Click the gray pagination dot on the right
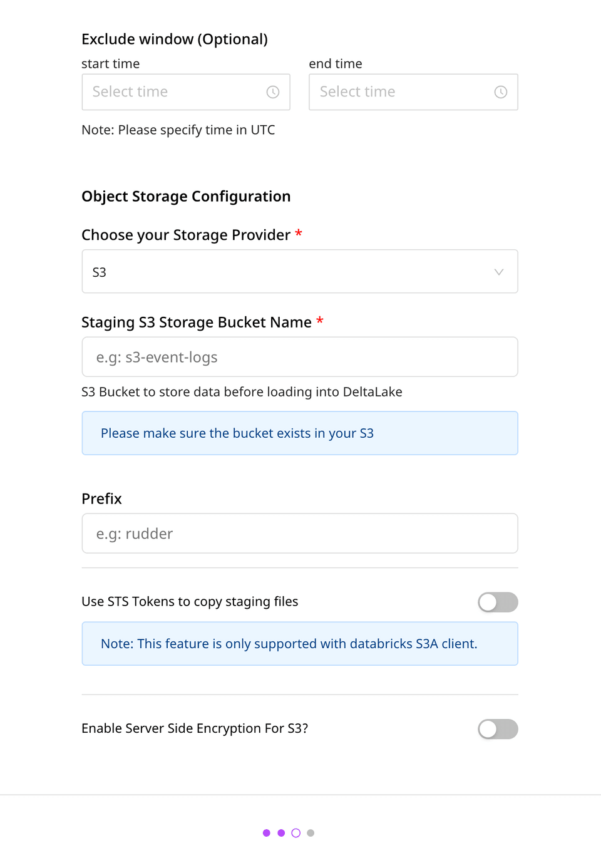 [311, 833]
